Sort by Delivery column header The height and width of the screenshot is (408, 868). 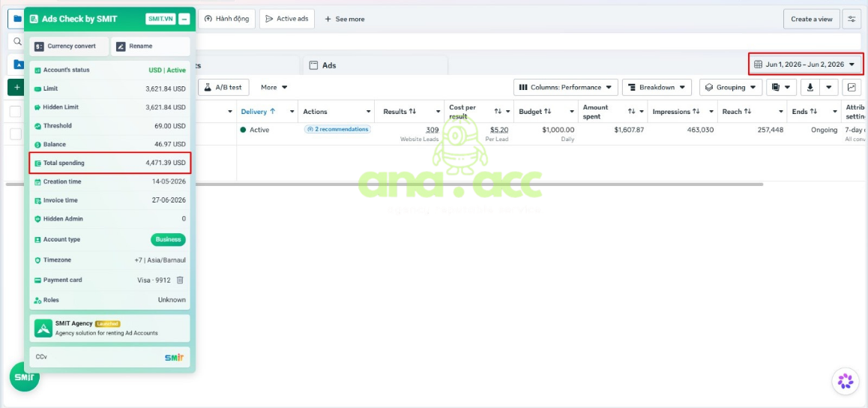258,112
